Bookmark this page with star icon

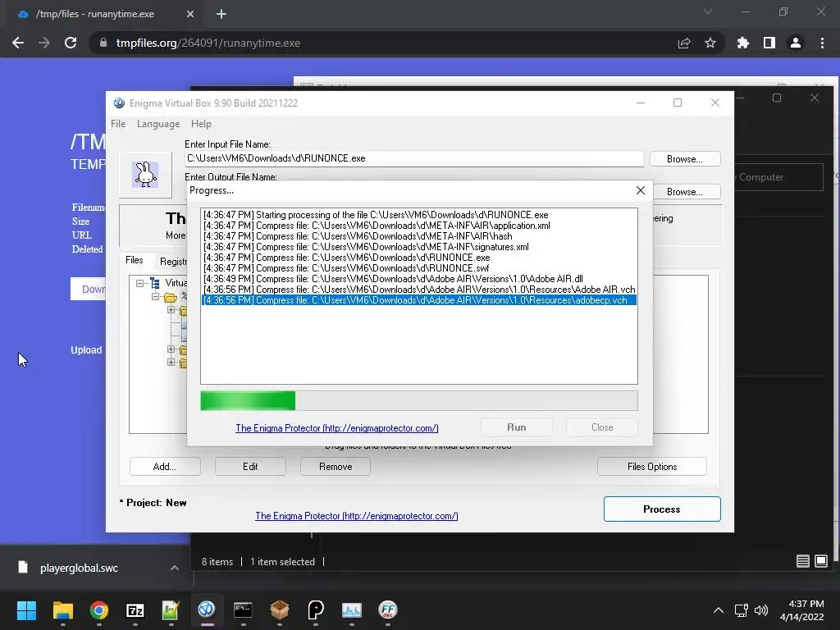coord(710,43)
